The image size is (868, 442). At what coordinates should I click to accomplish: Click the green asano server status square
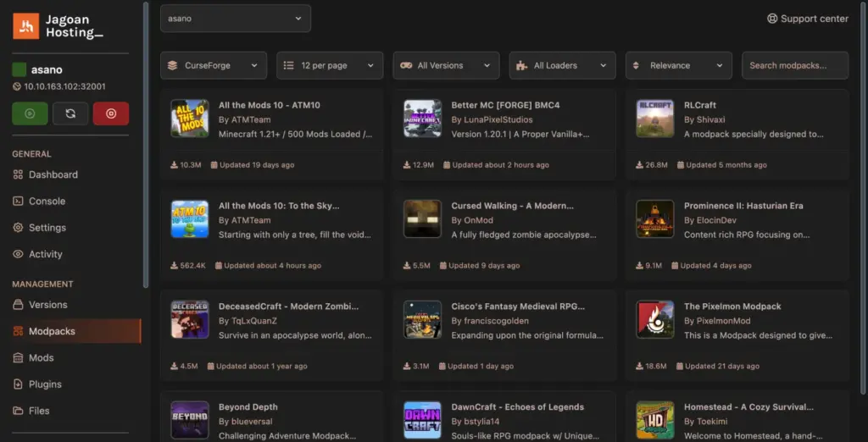coord(19,69)
